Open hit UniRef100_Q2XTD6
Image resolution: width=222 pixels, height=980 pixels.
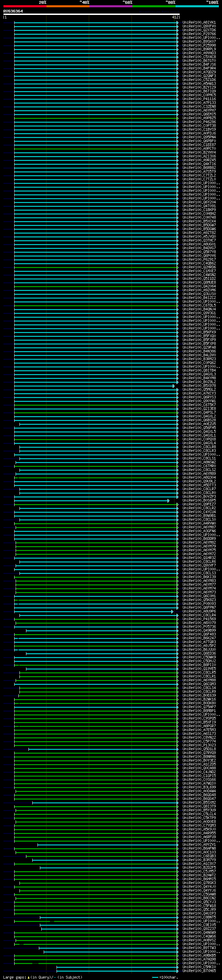[x=199, y=30]
